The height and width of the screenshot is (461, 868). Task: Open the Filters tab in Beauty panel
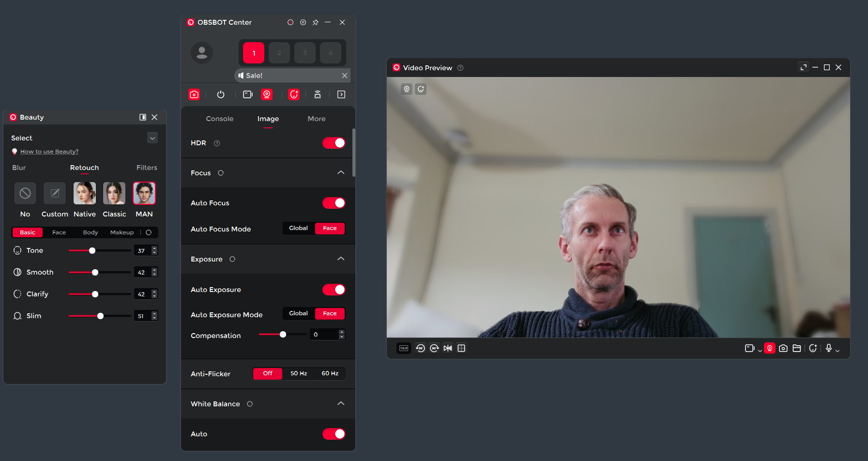click(147, 168)
